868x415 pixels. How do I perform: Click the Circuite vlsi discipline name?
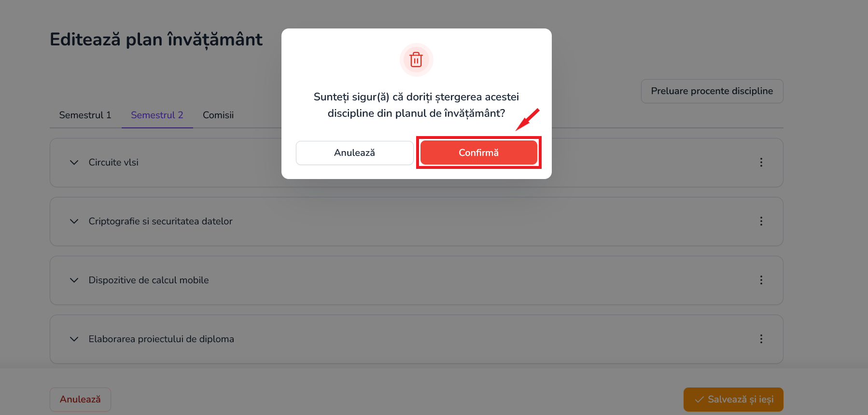[113, 163]
